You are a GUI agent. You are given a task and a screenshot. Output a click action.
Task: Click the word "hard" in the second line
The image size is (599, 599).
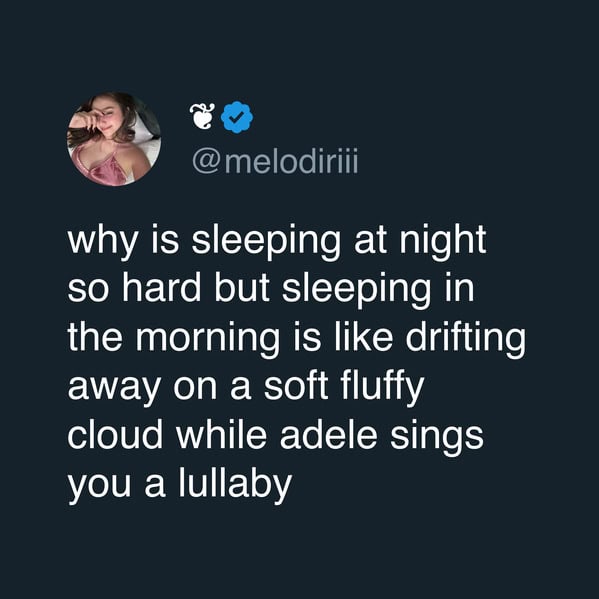tap(162, 287)
